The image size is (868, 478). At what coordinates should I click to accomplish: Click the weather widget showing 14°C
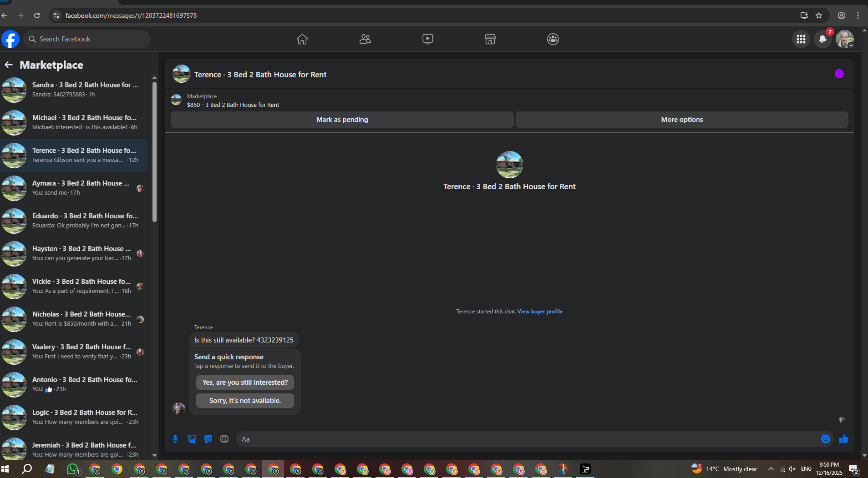724,469
